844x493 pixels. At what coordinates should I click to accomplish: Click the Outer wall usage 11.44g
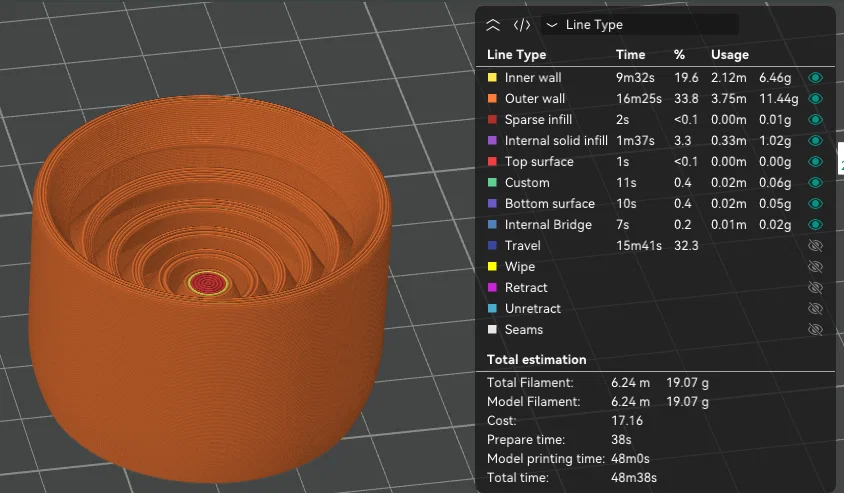pyautogui.click(x=778, y=98)
